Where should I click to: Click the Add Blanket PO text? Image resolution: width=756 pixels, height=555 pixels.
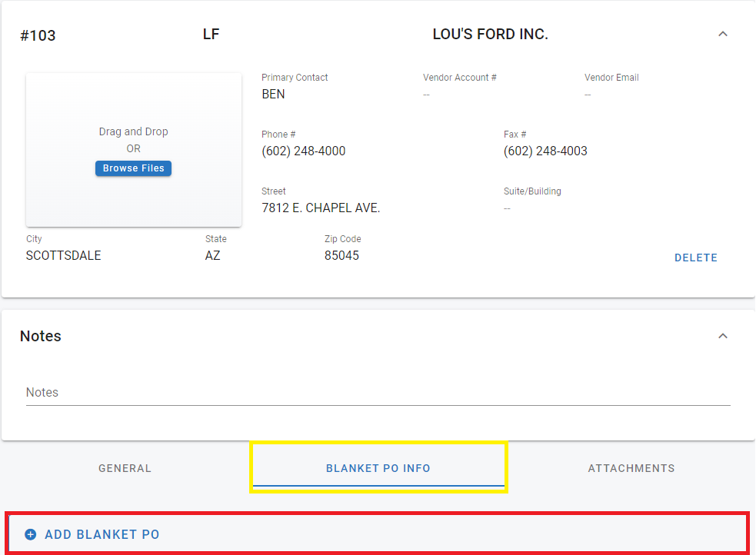click(x=102, y=534)
